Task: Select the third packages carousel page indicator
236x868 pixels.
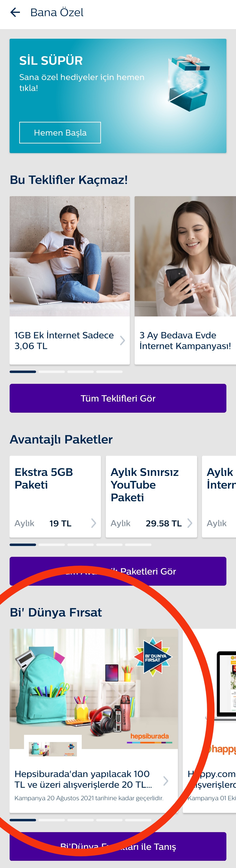Action: [x=80, y=545]
